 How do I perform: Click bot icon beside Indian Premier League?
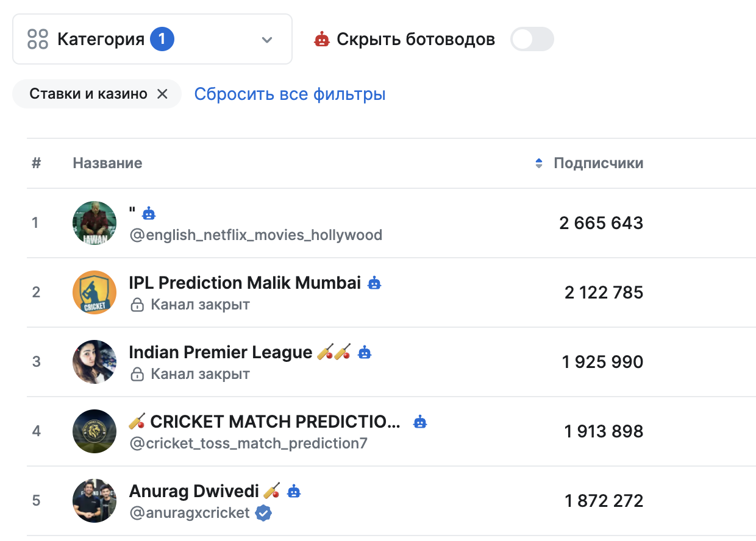click(x=365, y=353)
